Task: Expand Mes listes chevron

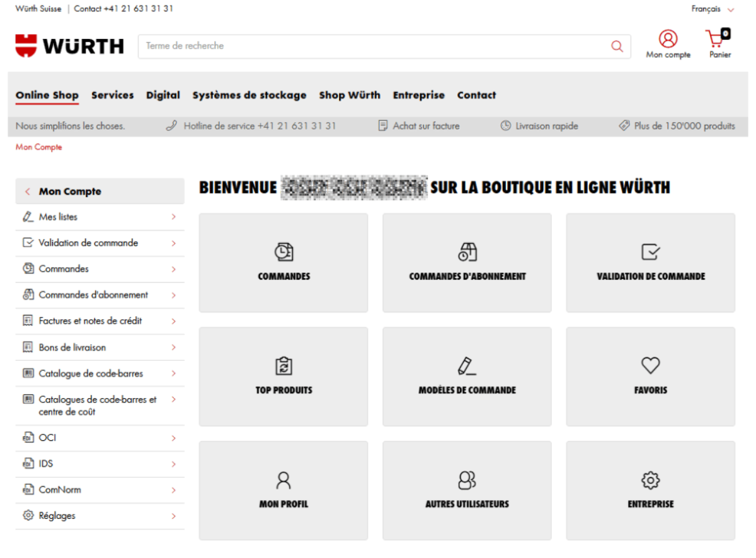Action: (x=173, y=217)
